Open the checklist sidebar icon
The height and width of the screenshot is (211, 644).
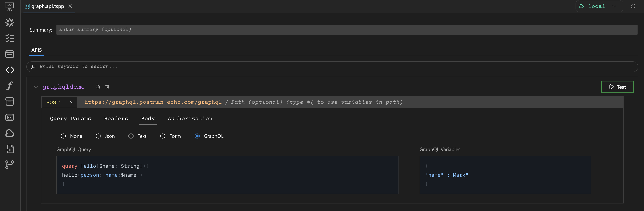click(10, 38)
